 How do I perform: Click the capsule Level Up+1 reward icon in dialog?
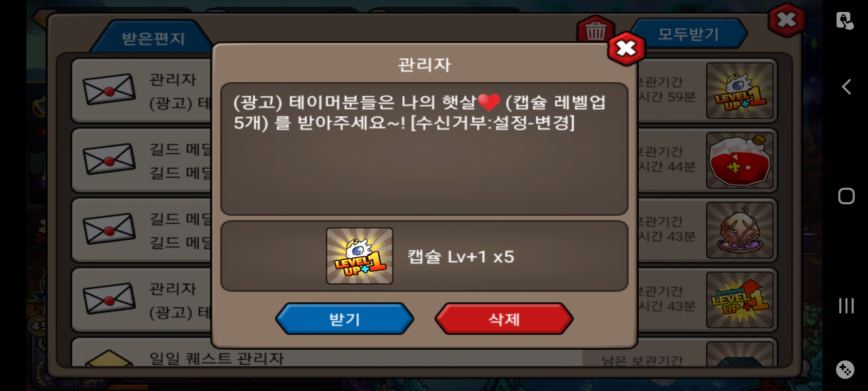pyautogui.click(x=359, y=256)
